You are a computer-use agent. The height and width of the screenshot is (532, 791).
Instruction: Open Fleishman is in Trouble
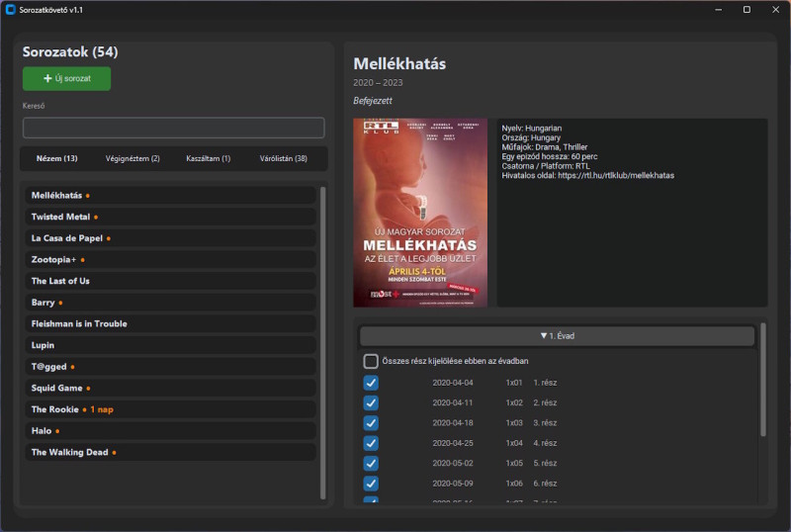pos(170,324)
